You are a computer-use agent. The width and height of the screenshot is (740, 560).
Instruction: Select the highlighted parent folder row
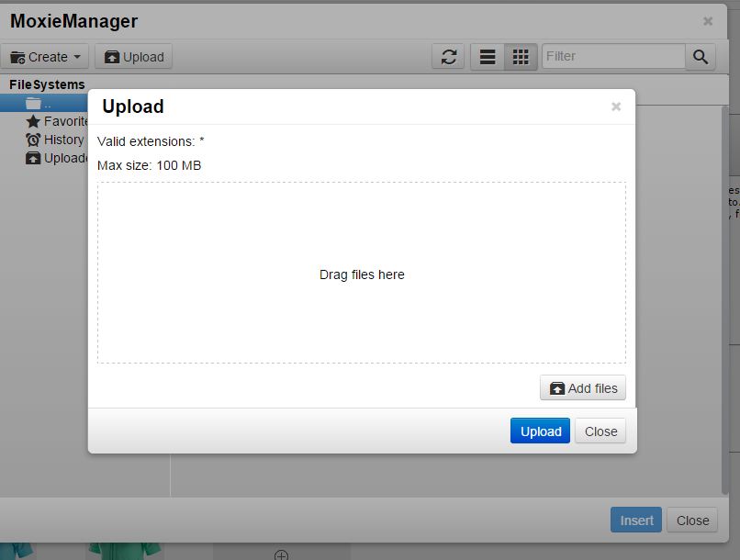tap(44, 103)
